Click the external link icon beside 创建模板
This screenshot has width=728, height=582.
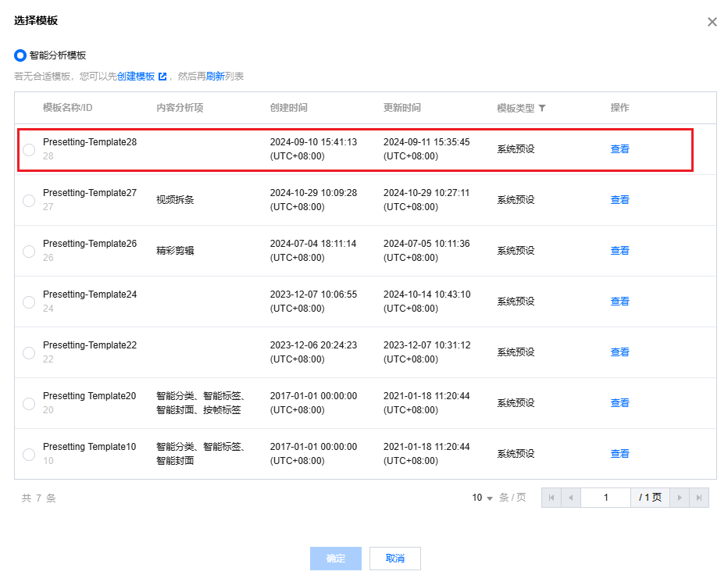(x=162, y=77)
